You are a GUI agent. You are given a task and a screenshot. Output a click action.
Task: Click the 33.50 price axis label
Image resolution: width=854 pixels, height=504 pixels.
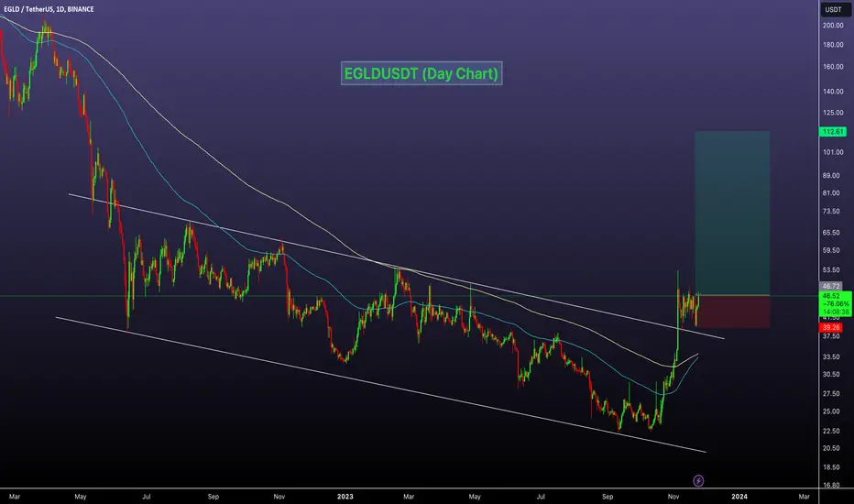click(x=831, y=356)
